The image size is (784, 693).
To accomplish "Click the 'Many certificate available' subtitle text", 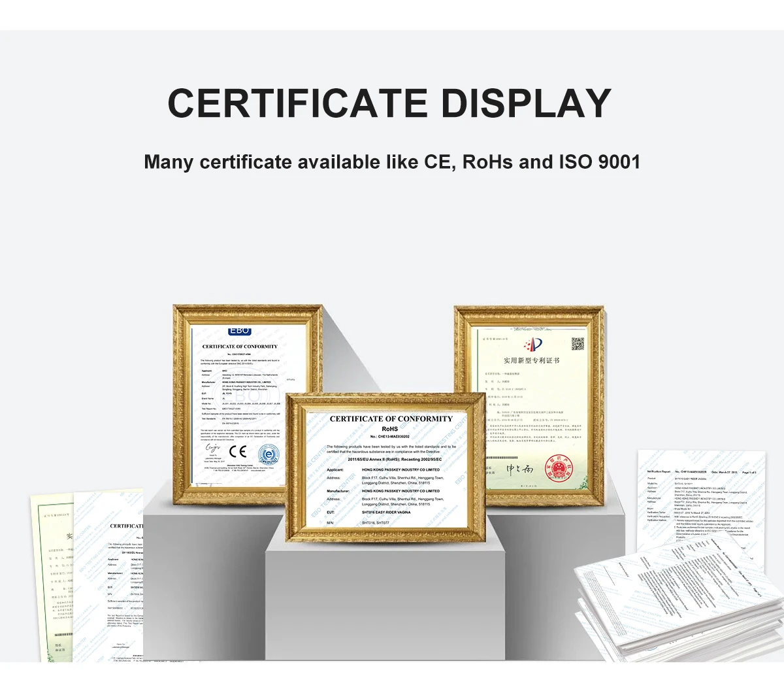I will click(x=392, y=161).
